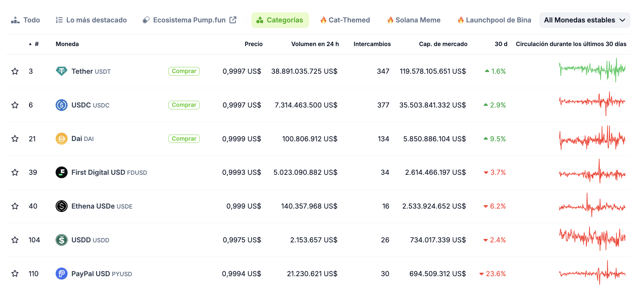Sort by Cap. de mercado column
This screenshot has width=644, height=290.
pos(443,44)
